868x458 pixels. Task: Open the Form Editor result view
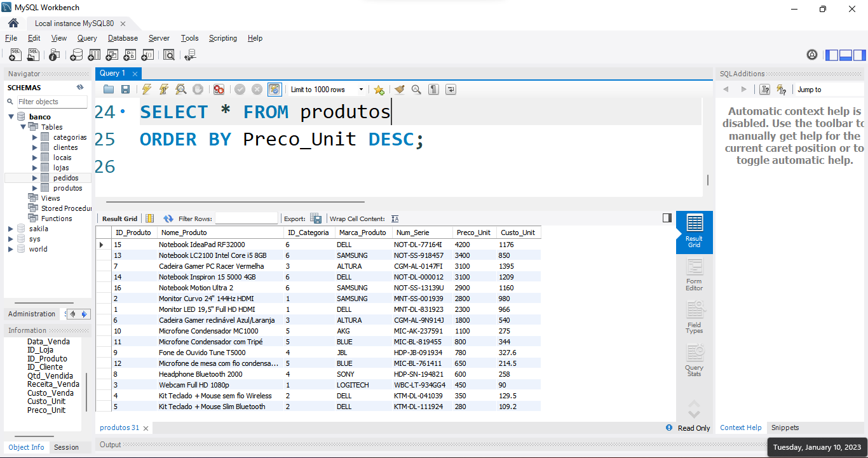coord(695,275)
